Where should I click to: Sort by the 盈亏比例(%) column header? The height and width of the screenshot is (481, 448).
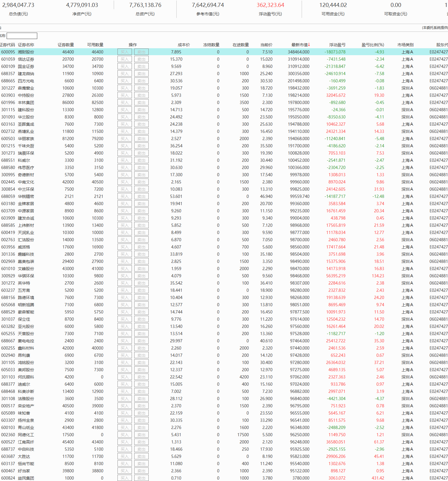[x=373, y=45]
